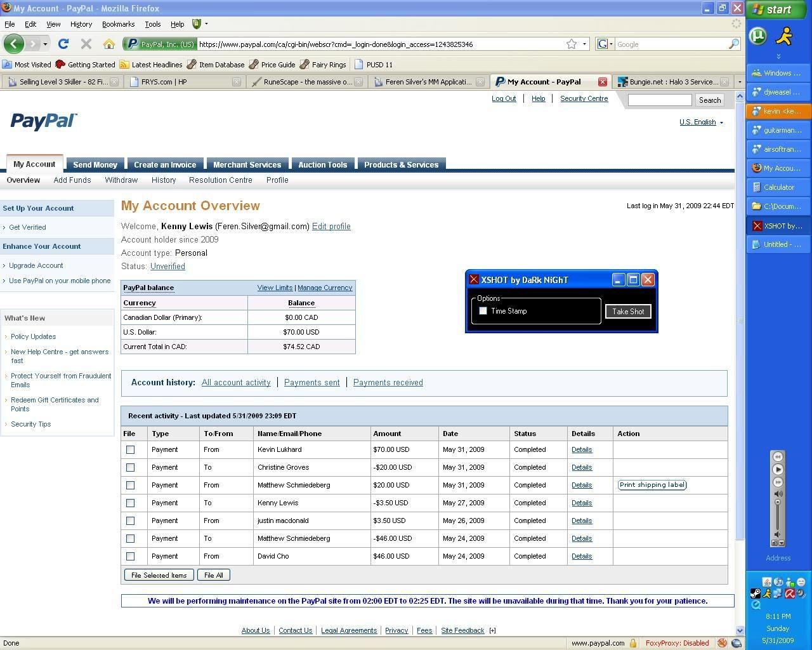The image size is (812, 650).
Task: Click the search magnifier in Google box
Action: coord(733,44)
